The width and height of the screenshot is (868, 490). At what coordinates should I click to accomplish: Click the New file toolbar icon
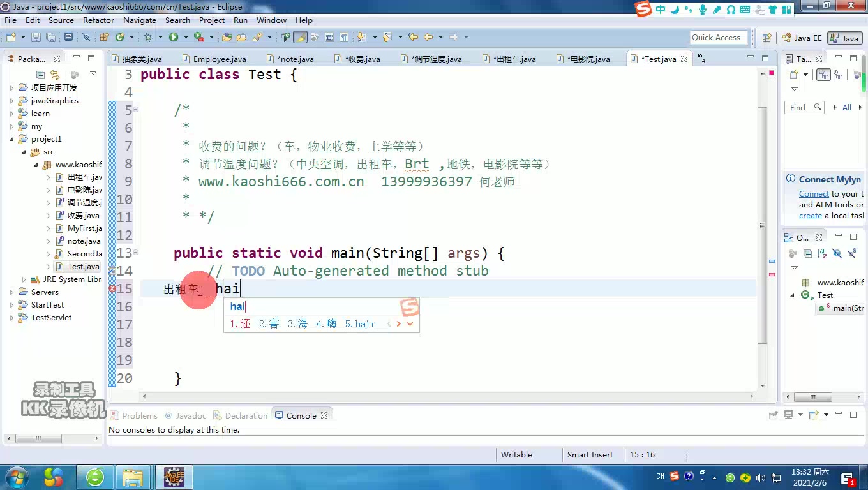pos(10,38)
